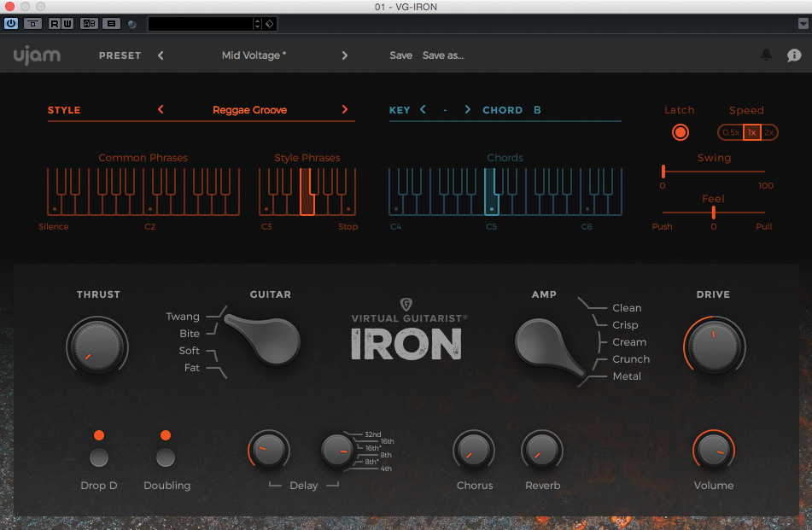Viewport: 812px width, 530px height.
Task: Click the Delay time division knob
Action: coord(337,450)
